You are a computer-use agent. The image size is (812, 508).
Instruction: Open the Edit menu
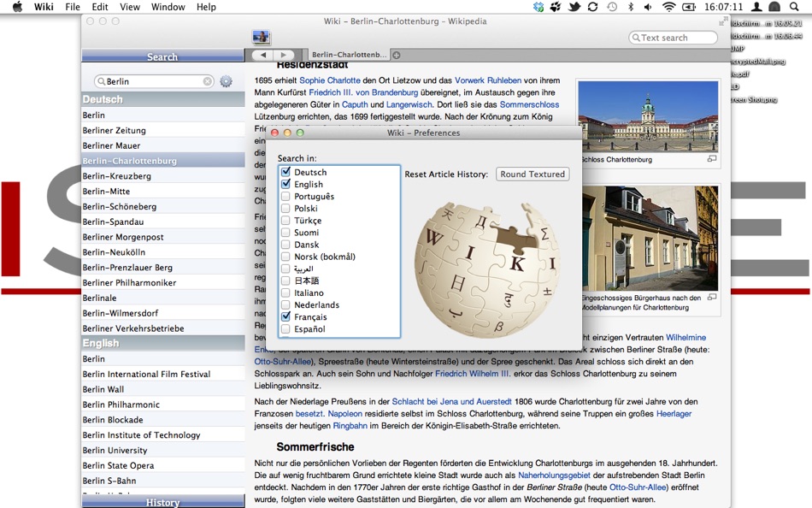(x=100, y=7)
